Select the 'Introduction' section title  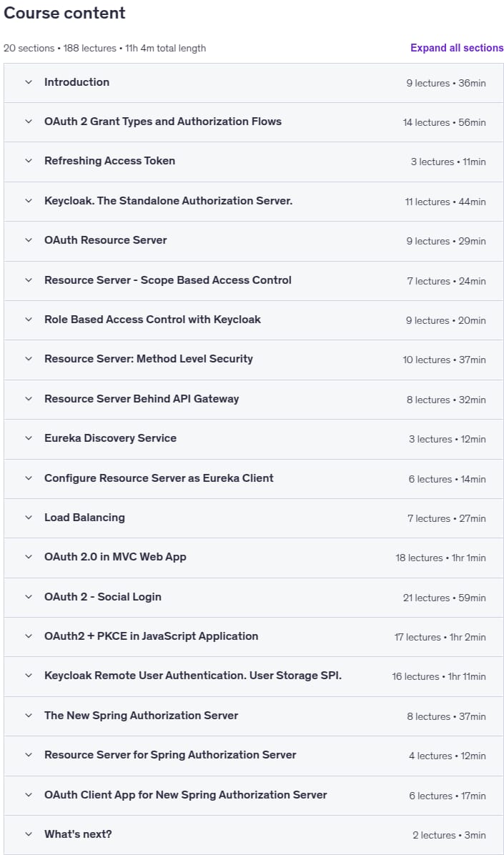[x=77, y=82]
